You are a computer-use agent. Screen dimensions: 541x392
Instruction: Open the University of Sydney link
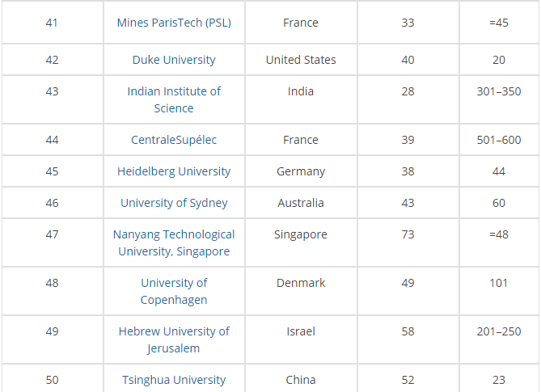(x=174, y=203)
